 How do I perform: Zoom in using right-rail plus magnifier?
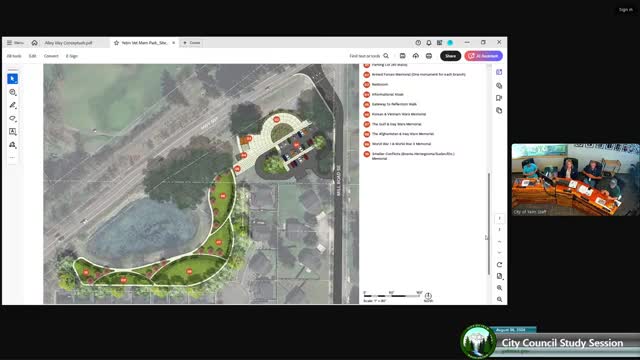click(x=499, y=288)
